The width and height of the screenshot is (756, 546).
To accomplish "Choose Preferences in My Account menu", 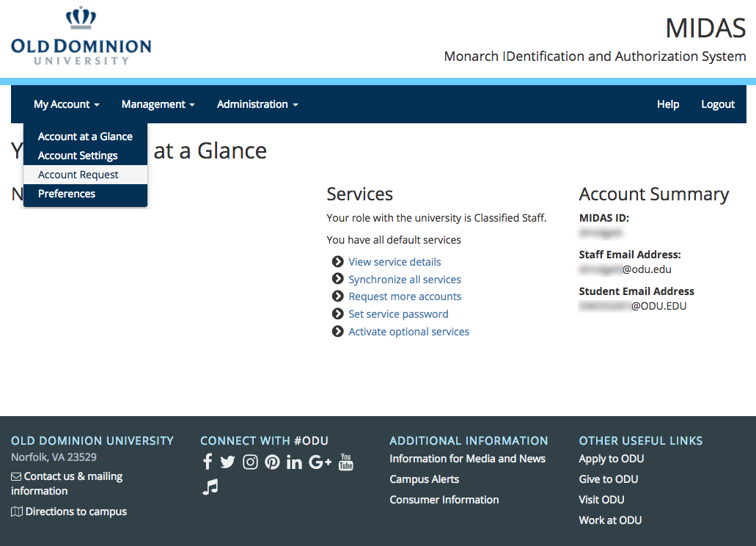I will tap(67, 194).
